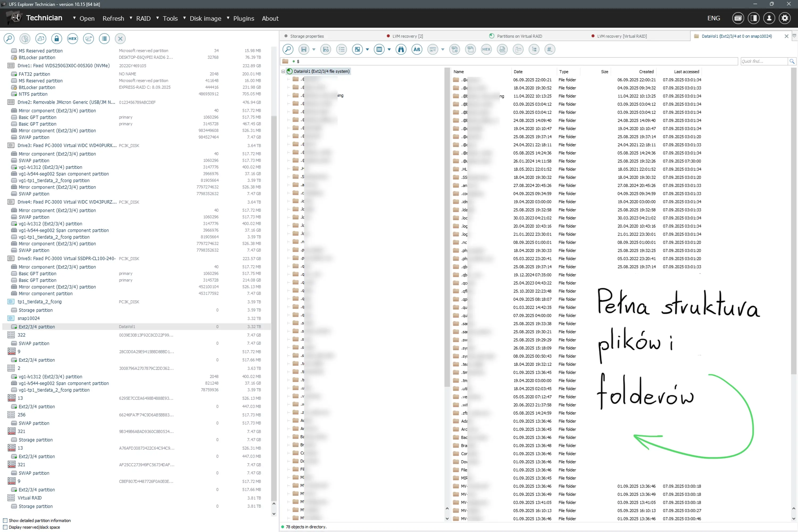
Task: Click ENG language selector
Action: pyautogui.click(x=713, y=18)
